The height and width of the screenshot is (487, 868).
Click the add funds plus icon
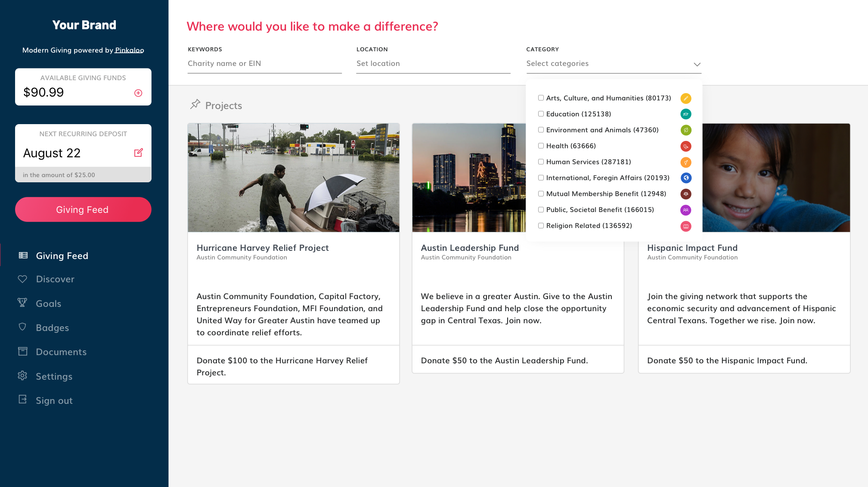pos(138,93)
